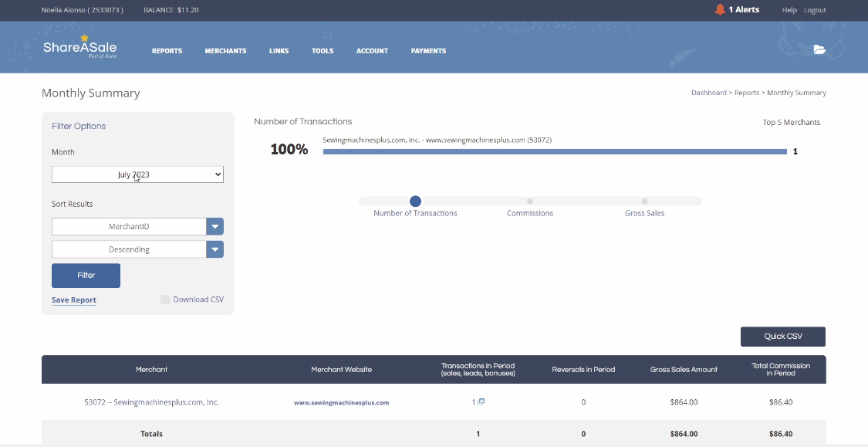Click the Logout link

[x=815, y=10]
